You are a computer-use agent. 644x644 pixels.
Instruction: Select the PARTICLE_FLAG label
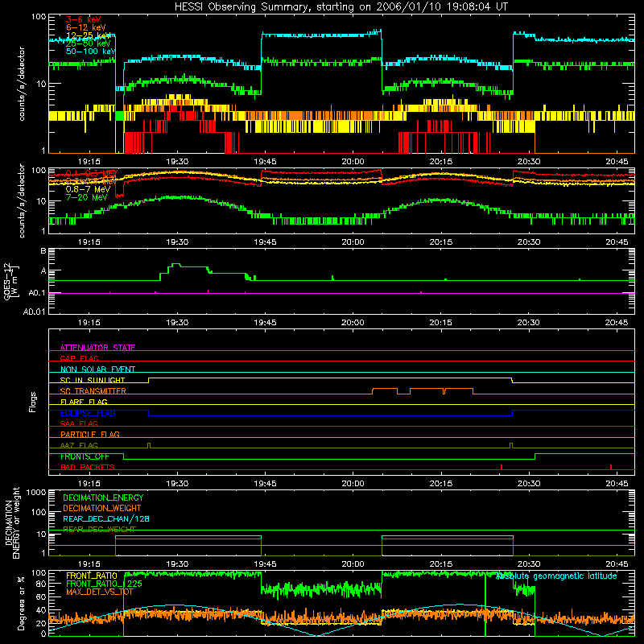(90, 434)
